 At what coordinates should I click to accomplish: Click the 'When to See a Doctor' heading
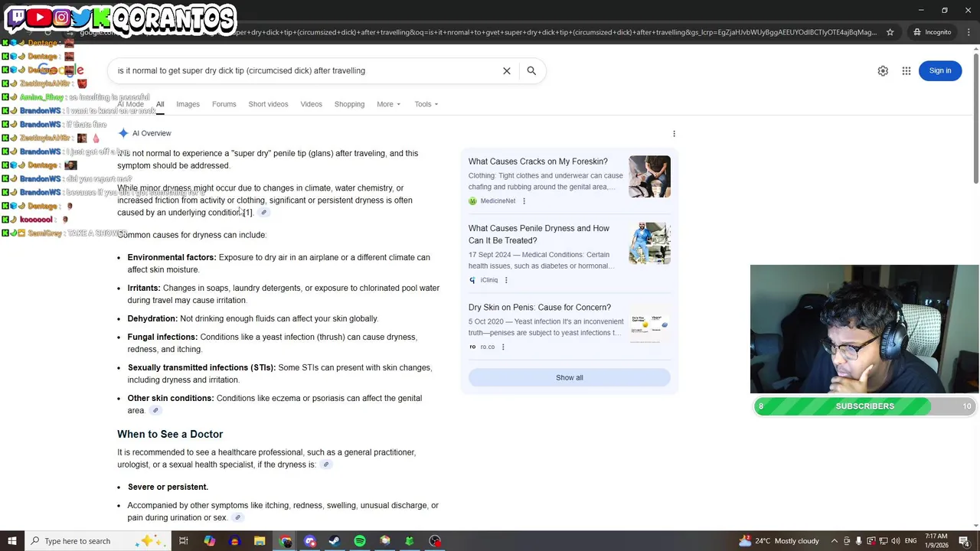[170, 434]
